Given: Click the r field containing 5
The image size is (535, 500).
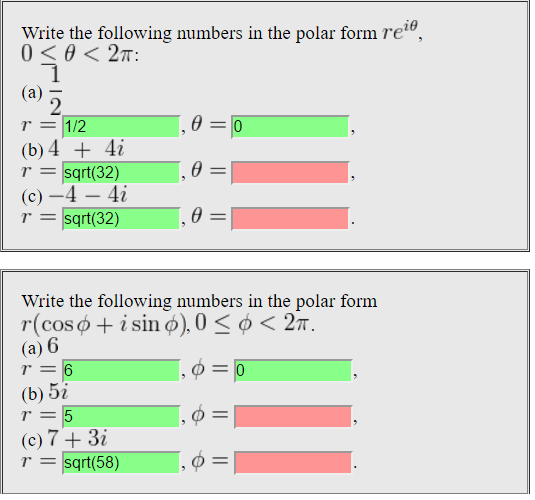Looking at the screenshot, I should click(121, 416).
